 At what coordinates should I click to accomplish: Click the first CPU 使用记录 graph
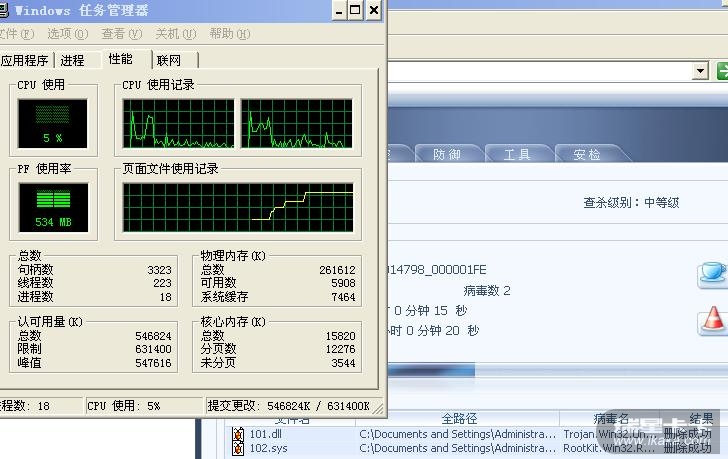179,123
